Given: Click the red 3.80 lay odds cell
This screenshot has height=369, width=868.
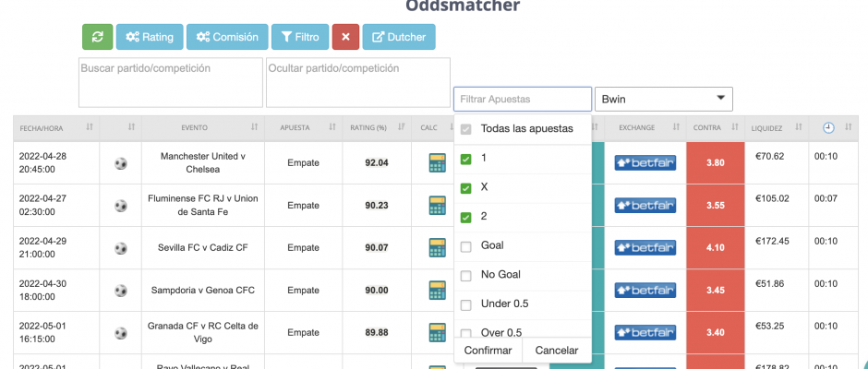Looking at the screenshot, I should (716, 163).
